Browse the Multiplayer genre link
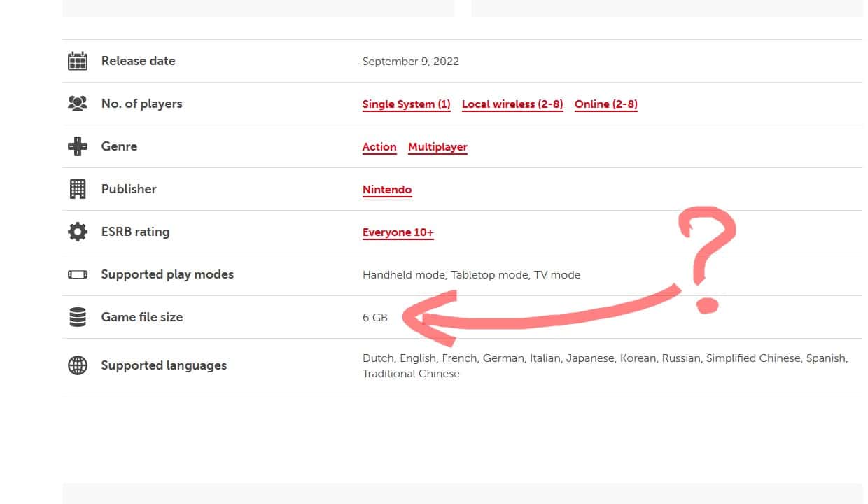868x504 pixels. [x=437, y=147]
